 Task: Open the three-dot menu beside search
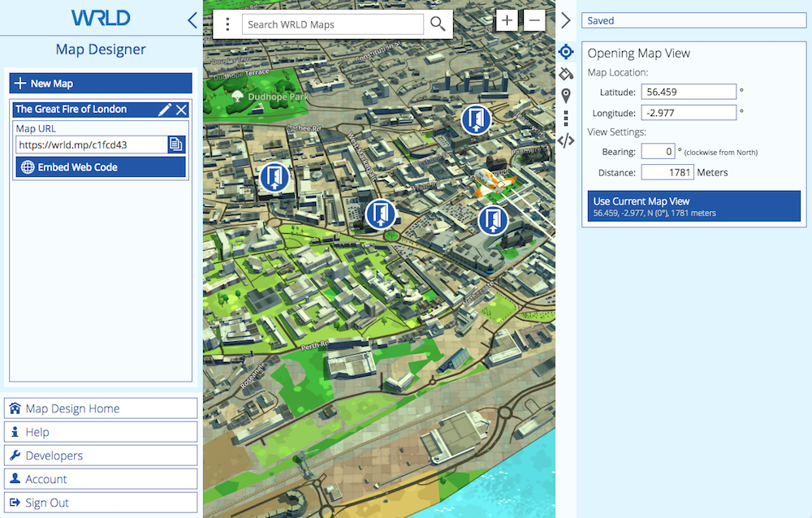coord(228,24)
